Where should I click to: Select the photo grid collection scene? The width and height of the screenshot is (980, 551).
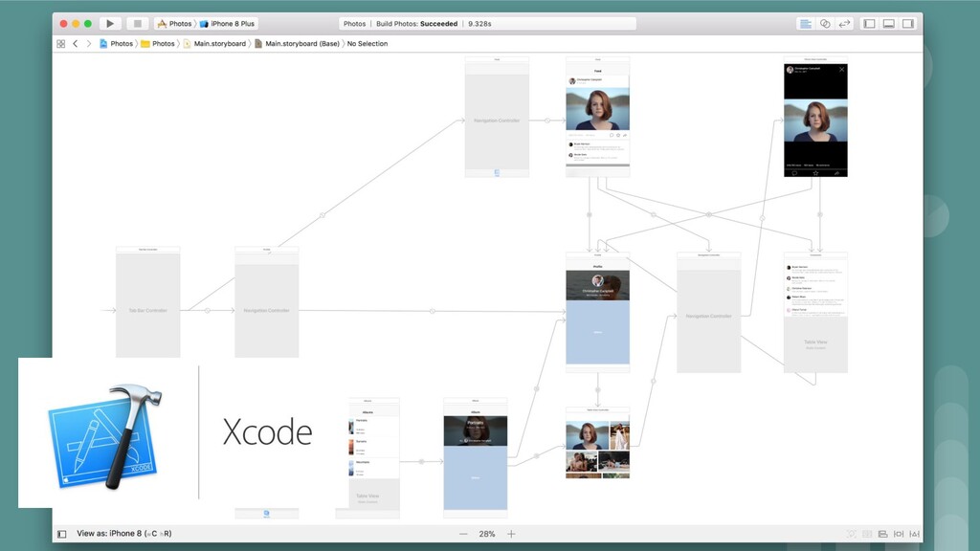(x=597, y=443)
